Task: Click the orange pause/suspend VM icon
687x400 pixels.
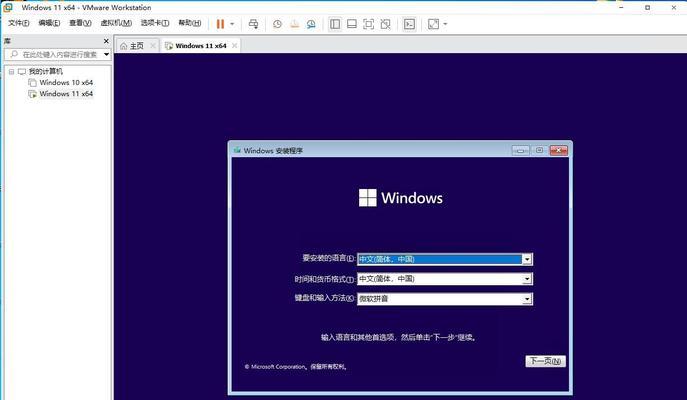Action: point(220,24)
